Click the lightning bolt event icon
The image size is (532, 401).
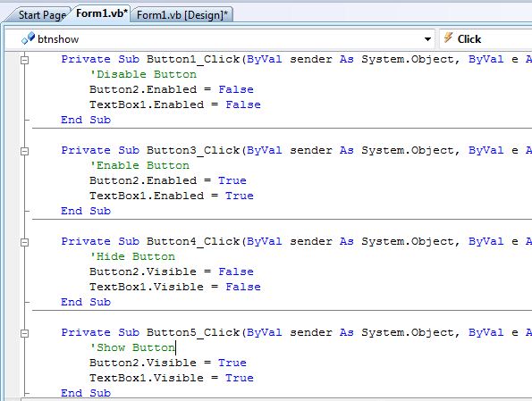pos(449,38)
